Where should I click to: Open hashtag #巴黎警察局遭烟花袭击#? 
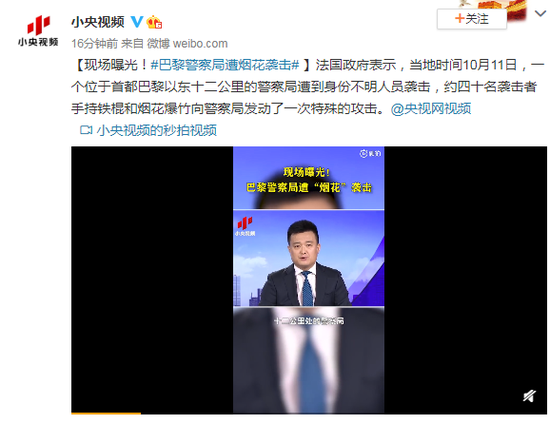click(x=225, y=65)
